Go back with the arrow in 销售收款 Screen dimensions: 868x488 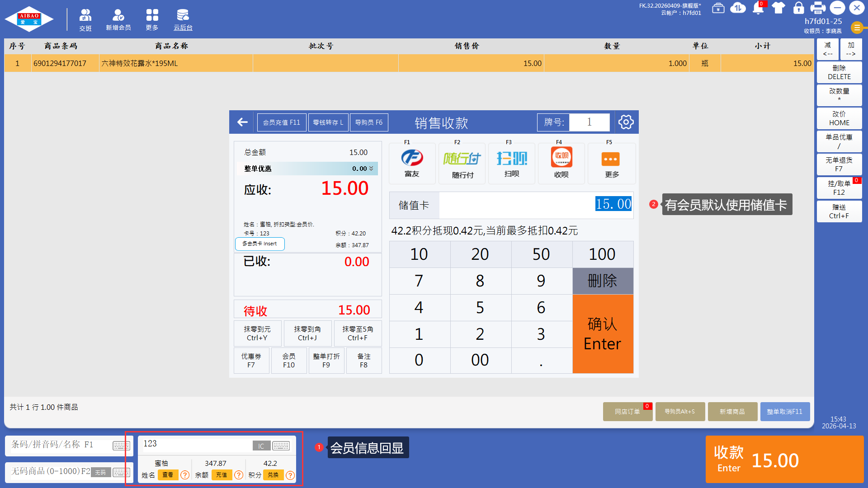(242, 122)
